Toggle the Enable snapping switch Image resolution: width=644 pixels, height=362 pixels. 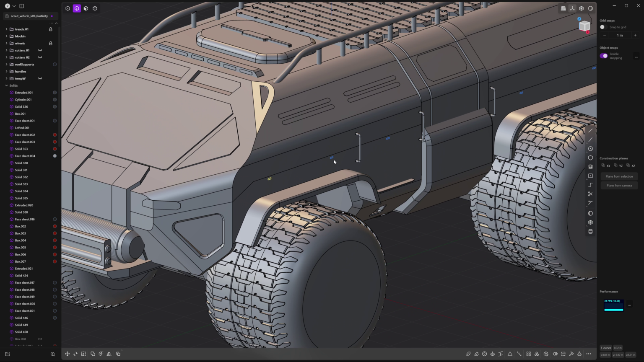coord(604,56)
